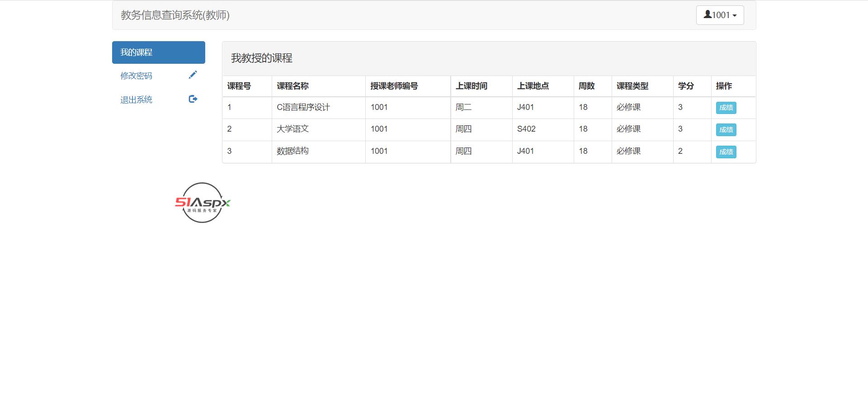Click the user silhouette icon next to 1001

tap(708, 14)
